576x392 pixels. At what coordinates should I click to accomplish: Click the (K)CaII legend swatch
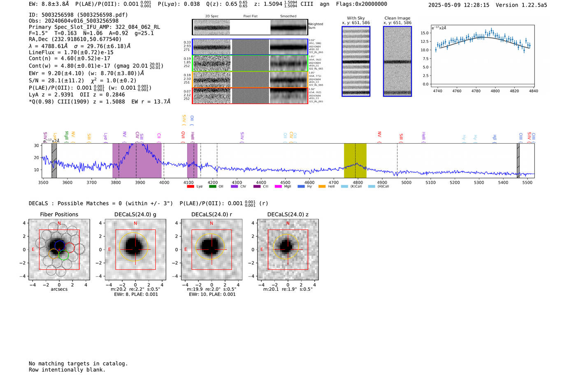344,186
